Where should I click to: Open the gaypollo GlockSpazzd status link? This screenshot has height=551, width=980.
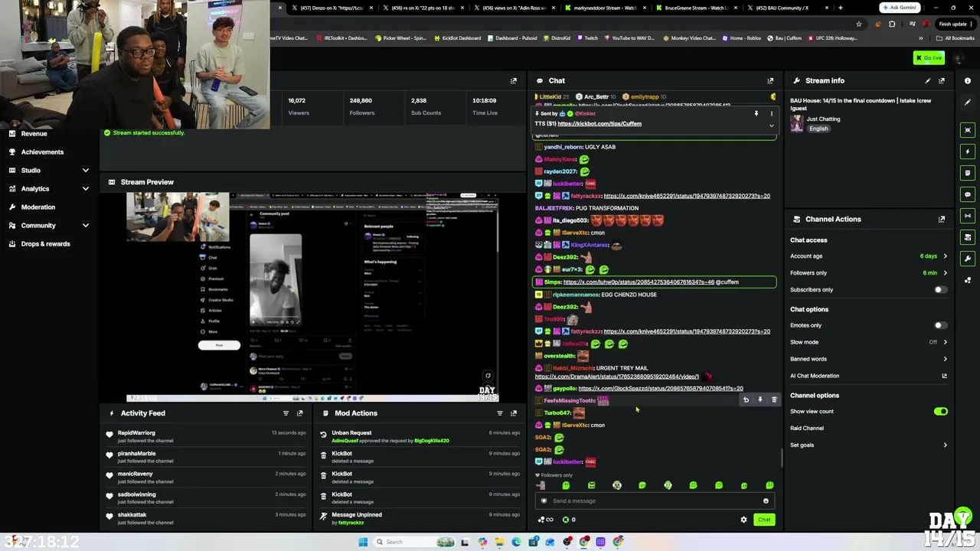click(x=661, y=389)
